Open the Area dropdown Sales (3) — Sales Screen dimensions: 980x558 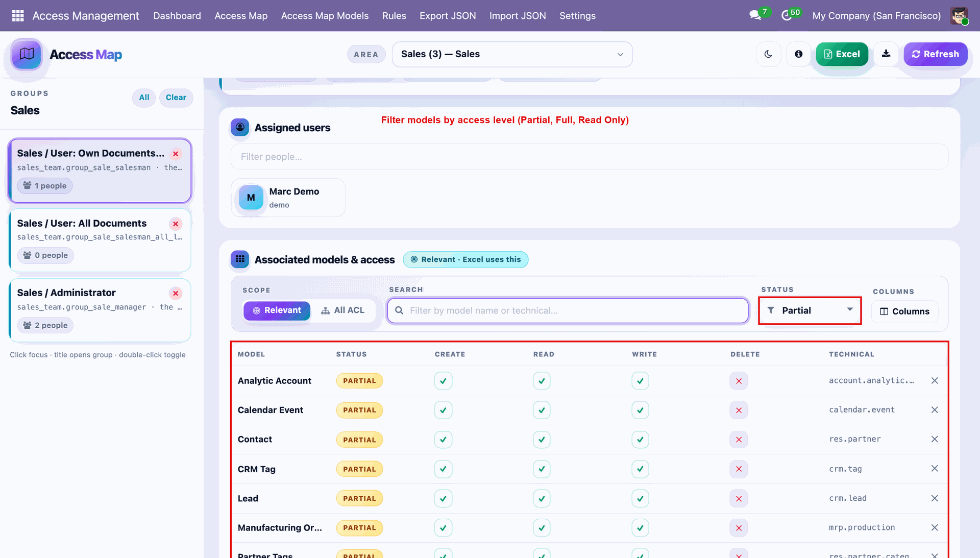click(512, 54)
